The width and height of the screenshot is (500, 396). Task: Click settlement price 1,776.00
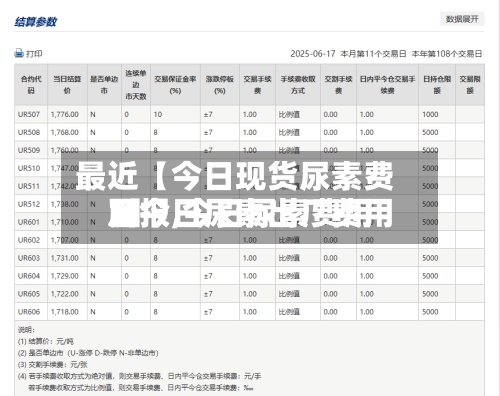65,114
